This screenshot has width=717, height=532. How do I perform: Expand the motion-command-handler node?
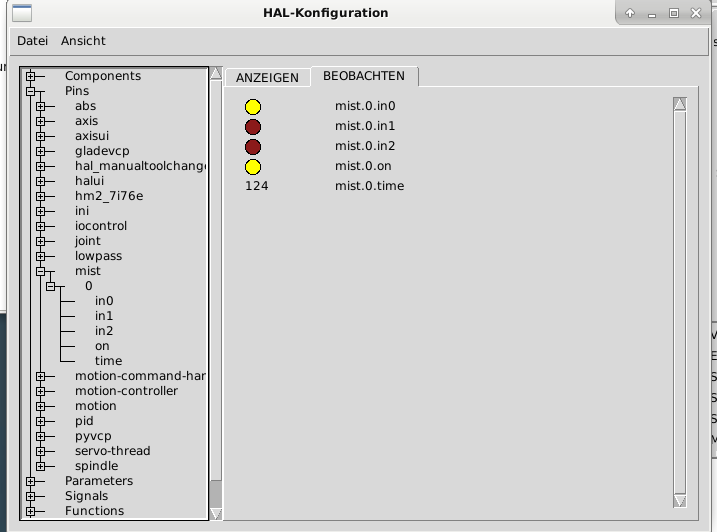click(x=40, y=376)
